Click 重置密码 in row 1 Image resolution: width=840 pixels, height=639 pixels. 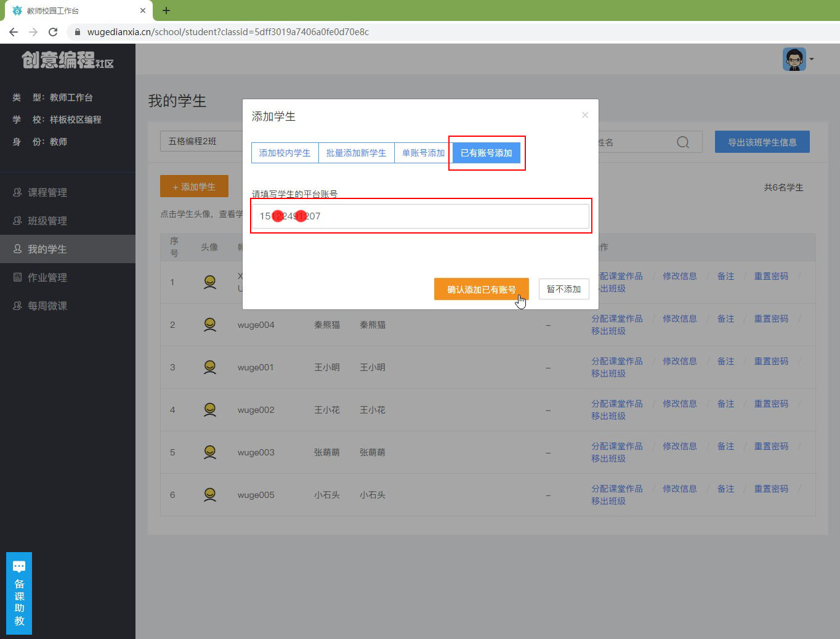[771, 276]
